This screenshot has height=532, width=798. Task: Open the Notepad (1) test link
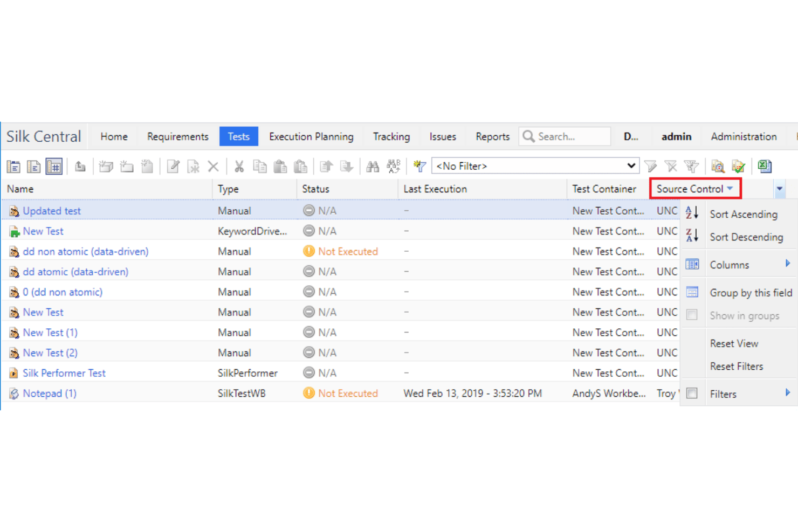click(50, 393)
